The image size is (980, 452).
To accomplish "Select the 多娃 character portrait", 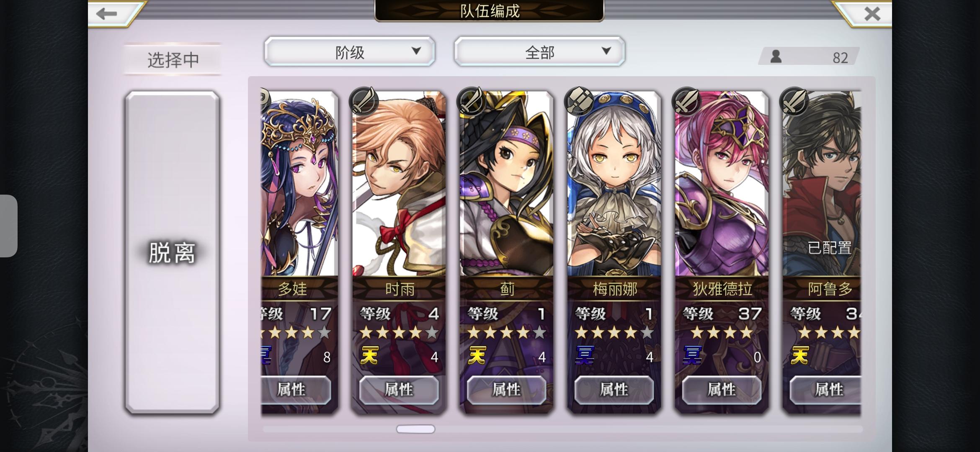I will point(299,184).
